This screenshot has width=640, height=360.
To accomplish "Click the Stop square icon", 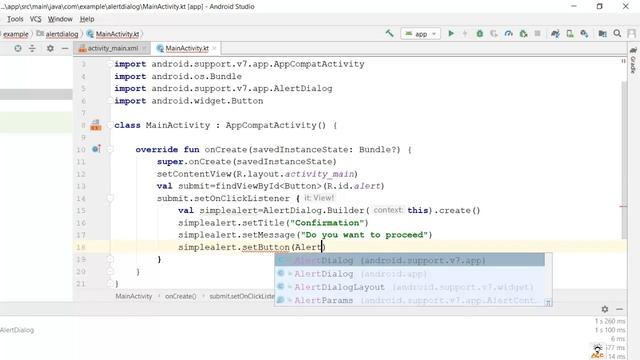I will click(538, 33).
